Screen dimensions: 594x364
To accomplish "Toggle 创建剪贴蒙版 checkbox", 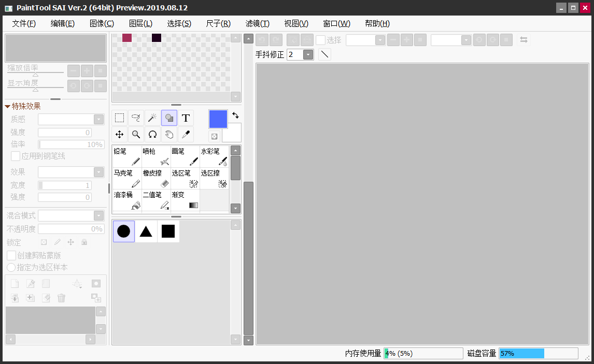I will (11, 255).
